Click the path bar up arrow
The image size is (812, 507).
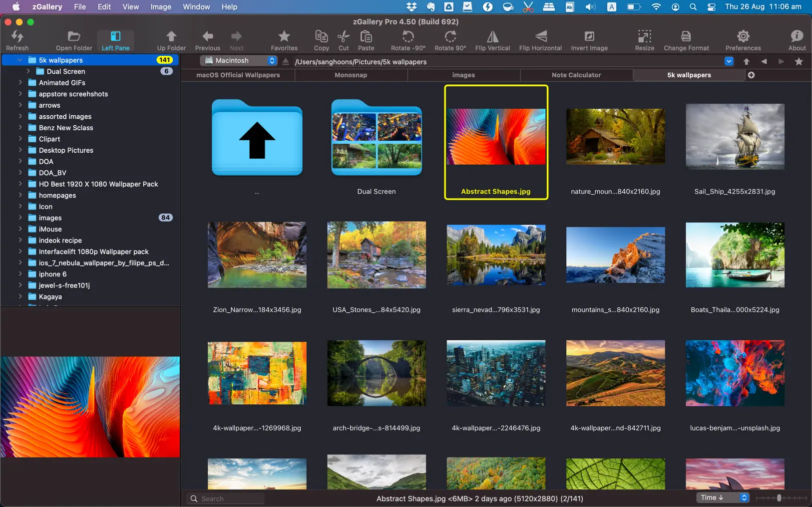point(746,61)
